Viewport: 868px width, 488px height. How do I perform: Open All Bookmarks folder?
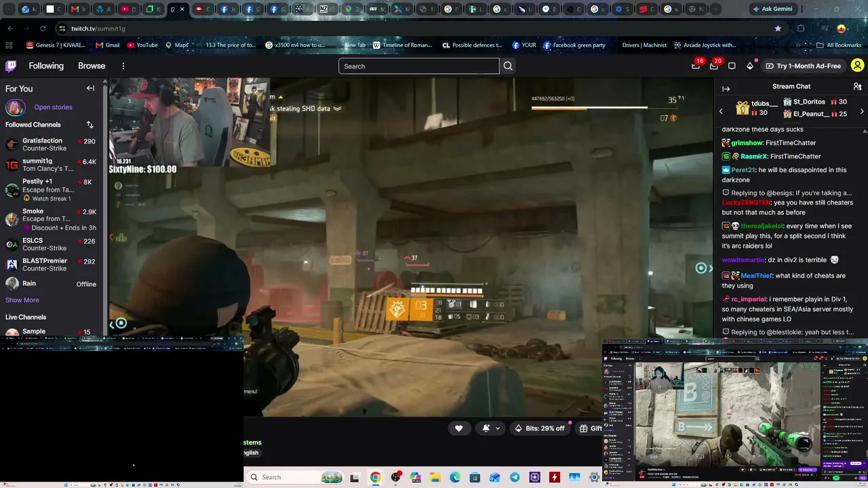coord(839,45)
